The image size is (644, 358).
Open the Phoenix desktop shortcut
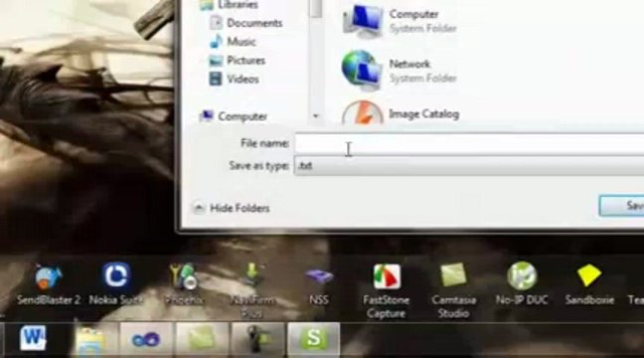(x=184, y=284)
